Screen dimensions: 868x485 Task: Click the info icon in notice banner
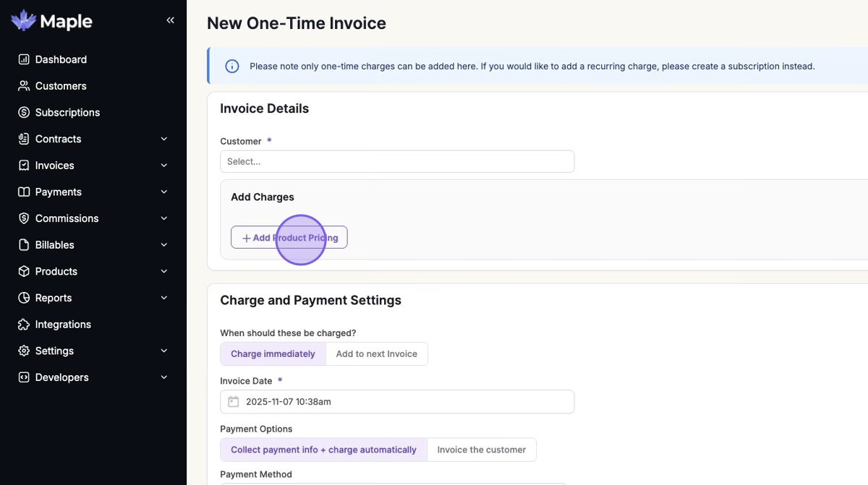pyautogui.click(x=232, y=66)
